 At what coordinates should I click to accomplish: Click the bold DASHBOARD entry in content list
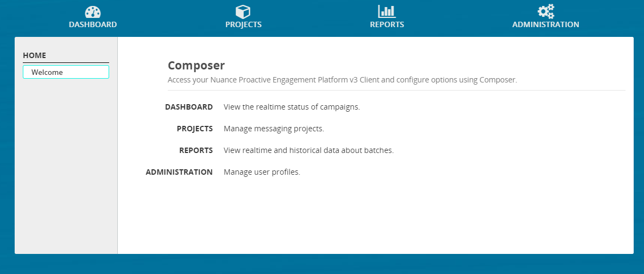tap(189, 107)
